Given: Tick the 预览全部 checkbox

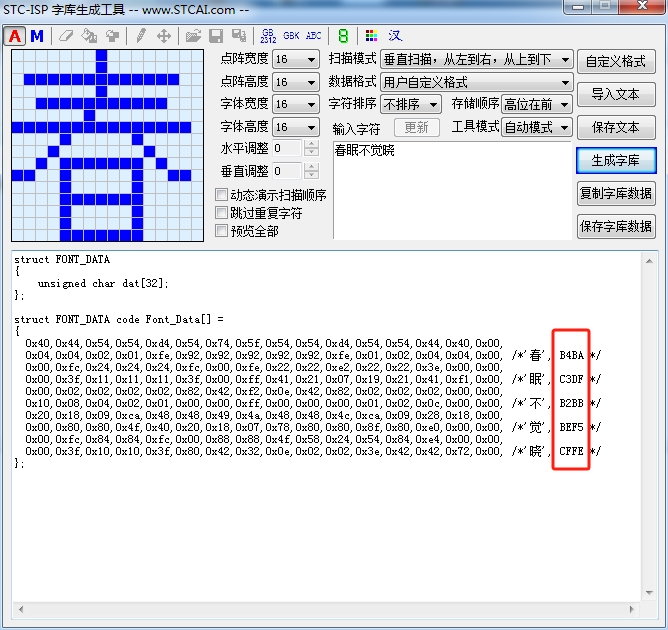Looking at the screenshot, I should coord(222,231).
